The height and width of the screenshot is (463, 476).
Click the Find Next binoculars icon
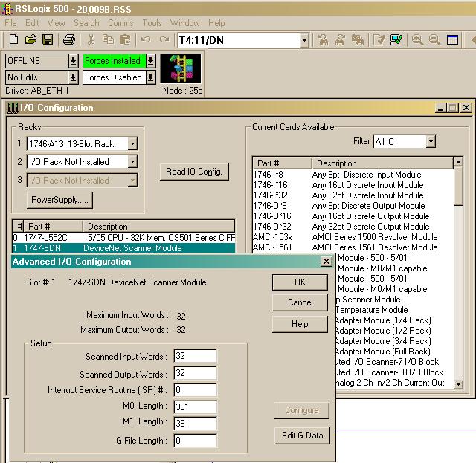[340, 39]
